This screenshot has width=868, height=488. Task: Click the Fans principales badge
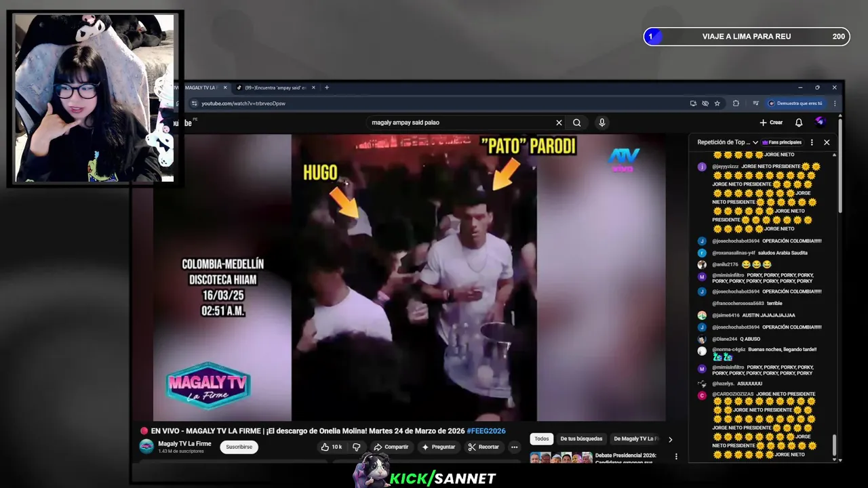pos(782,142)
